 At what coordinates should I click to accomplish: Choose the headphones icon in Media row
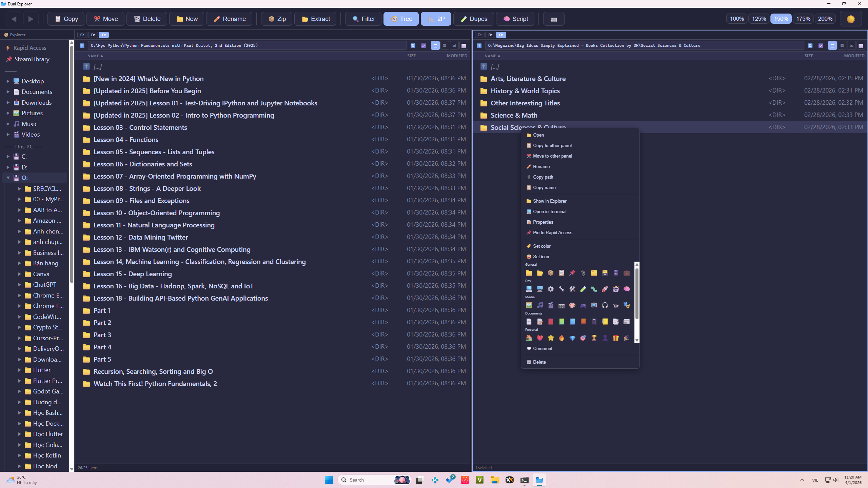605,305
